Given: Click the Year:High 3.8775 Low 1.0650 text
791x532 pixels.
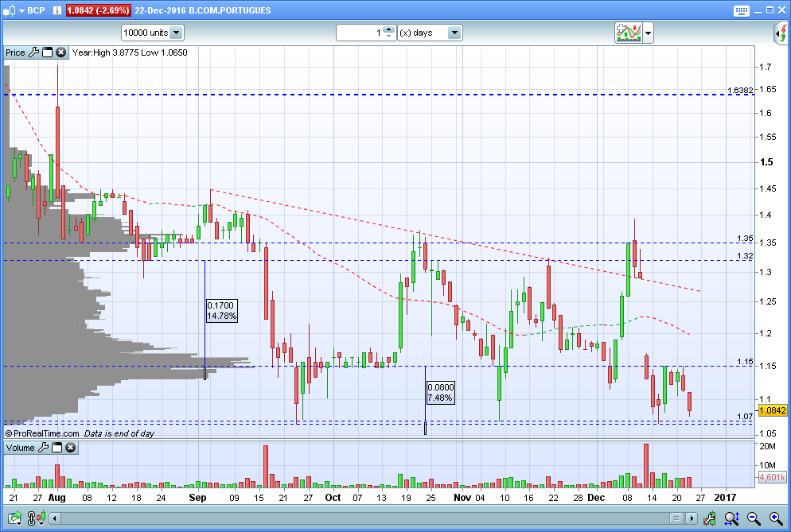Looking at the screenshot, I should [130, 52].
